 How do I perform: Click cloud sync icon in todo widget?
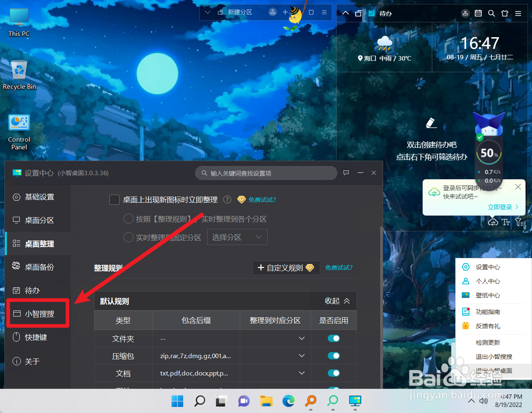point(493,222)
